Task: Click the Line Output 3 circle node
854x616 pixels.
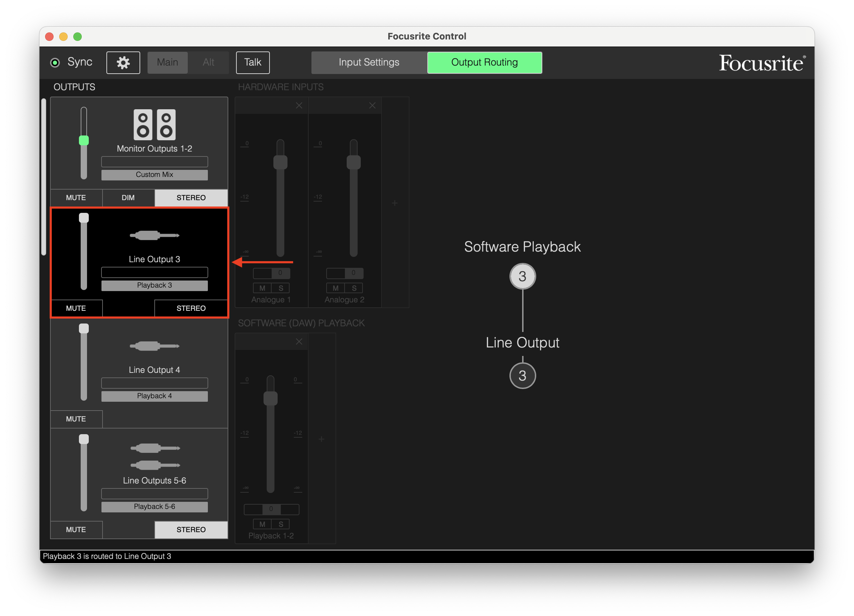Action: click(x=522, y=375)
